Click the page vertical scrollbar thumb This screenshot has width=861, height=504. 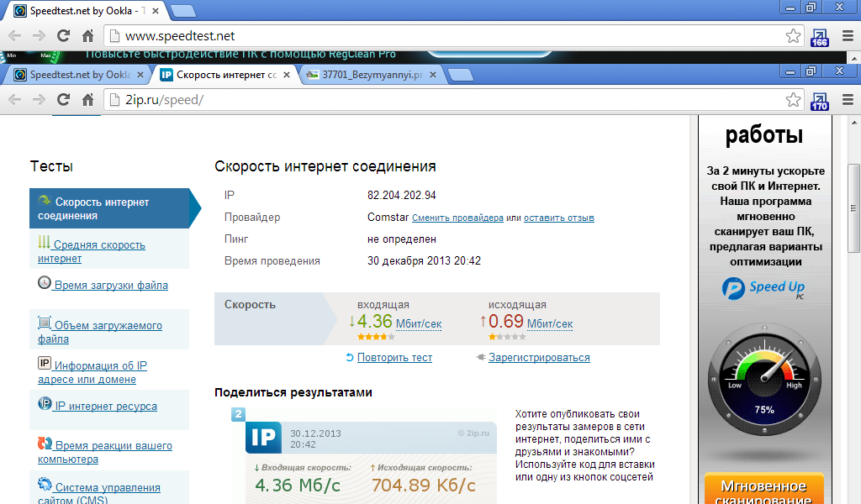point(854,208)
